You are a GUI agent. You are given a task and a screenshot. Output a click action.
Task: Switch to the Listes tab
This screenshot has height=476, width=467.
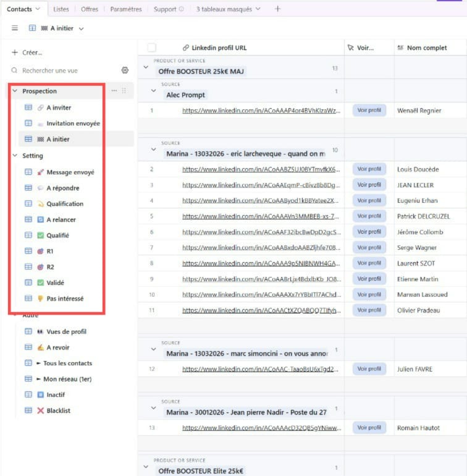coord(61,9)
